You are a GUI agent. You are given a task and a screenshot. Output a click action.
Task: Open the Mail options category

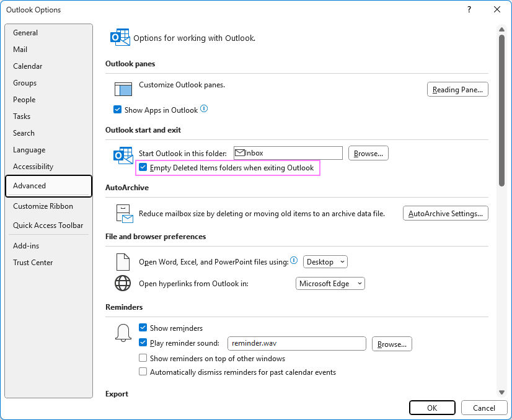tap(48, 50)
